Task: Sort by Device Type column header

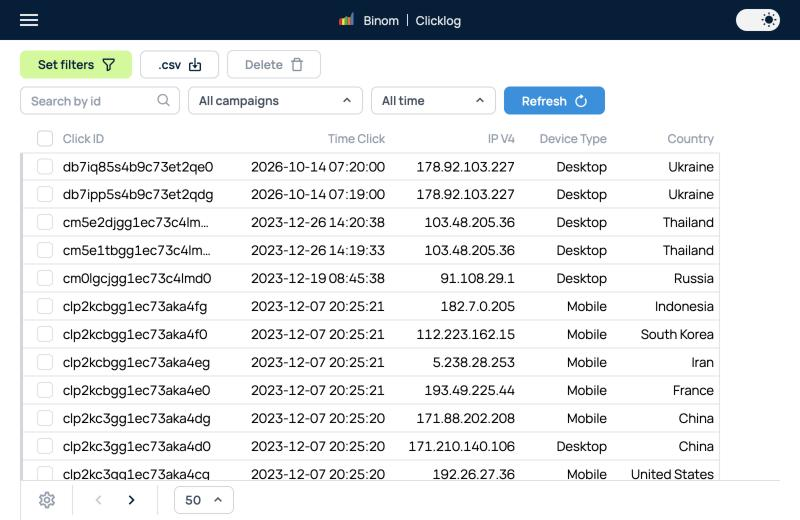Action: [x=573, y=139]
